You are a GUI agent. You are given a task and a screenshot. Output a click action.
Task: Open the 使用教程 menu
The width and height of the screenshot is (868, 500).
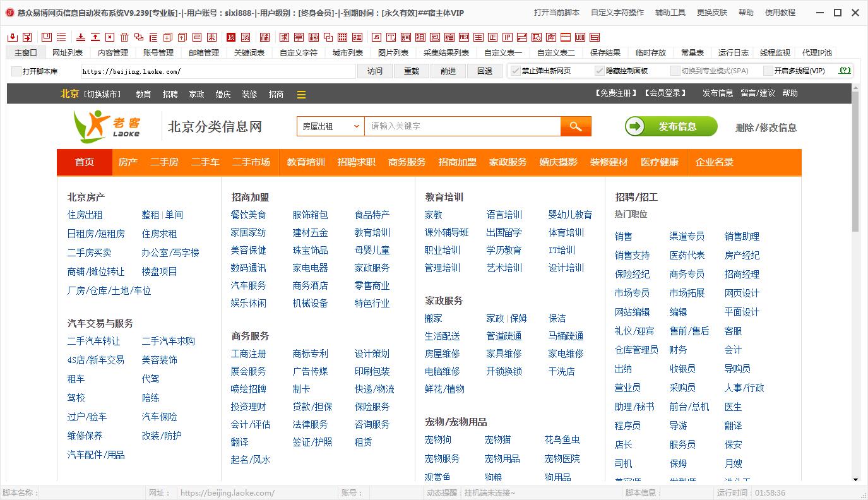[780, 13]
